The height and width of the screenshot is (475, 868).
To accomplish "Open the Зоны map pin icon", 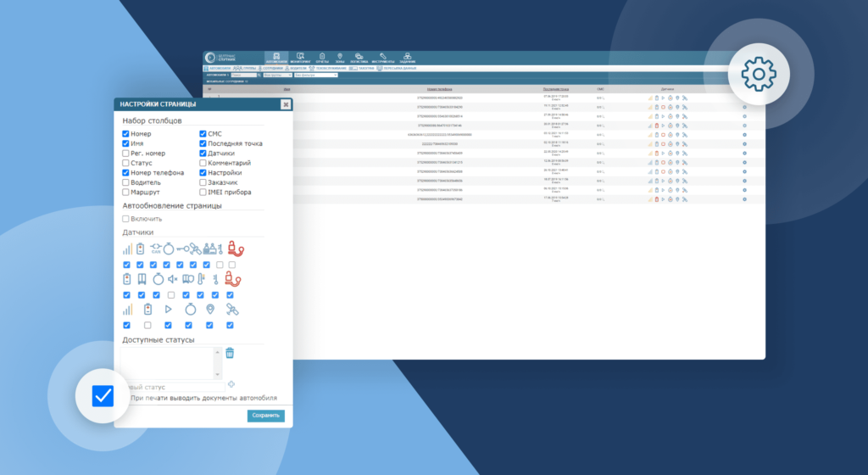I will (340, 58).
